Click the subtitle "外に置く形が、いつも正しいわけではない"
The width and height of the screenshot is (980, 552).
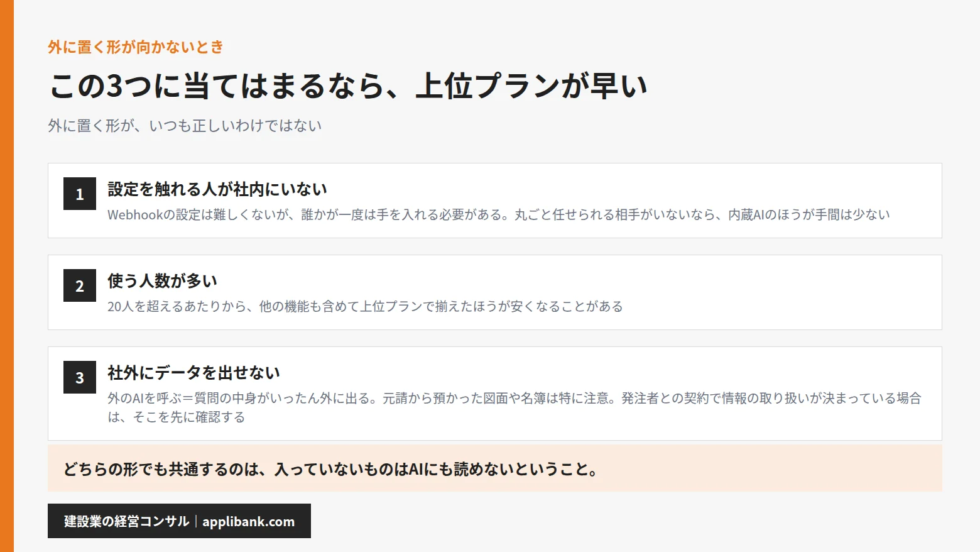pyautogui.click(x=185, y=126)
